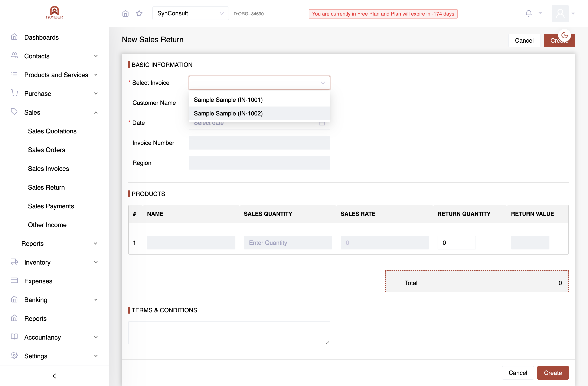This screenshot has height=386, width=588.
Task: Collapse sidebar with left arrow
Action: [54, 376]
